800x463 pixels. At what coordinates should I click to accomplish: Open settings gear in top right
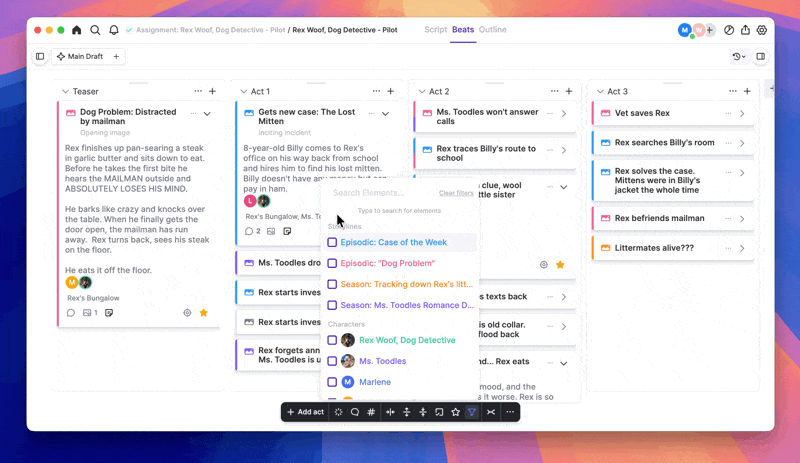tap(762, 30)
